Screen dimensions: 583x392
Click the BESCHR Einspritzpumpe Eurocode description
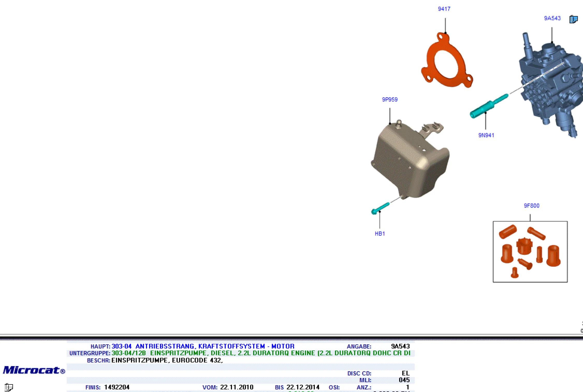[167, 360]
